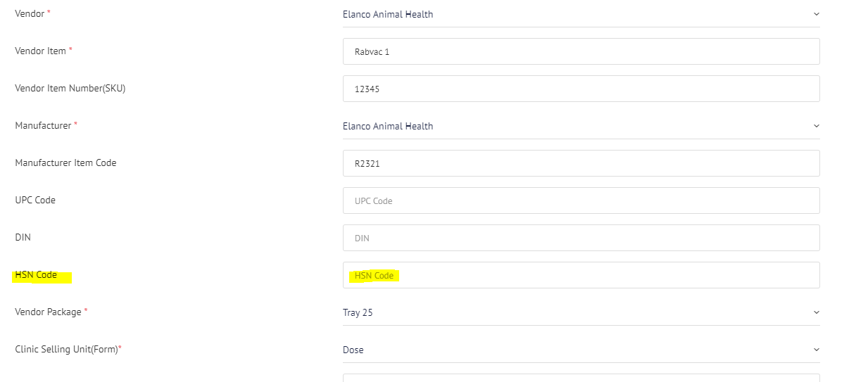This screenshot has height=382, width=868.
Task: Expand the Manufacturer dropdown
Action: tap(581, 126)
